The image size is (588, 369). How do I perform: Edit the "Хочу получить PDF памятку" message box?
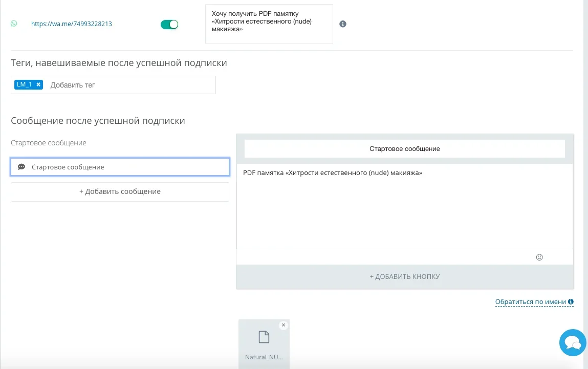coord(269,24)
